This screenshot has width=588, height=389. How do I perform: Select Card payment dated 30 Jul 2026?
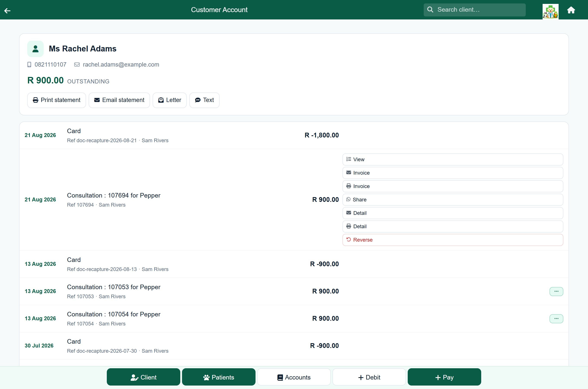(294, 346)
